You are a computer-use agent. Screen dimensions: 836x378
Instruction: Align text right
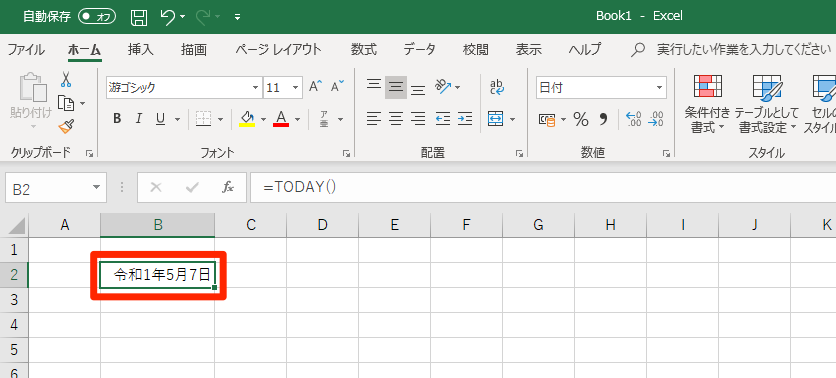point(418,119)
